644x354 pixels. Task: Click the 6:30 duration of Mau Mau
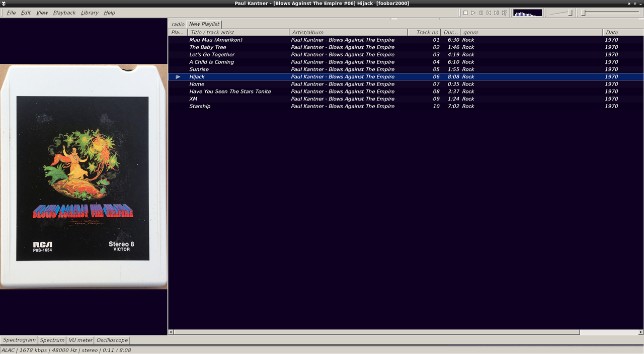point(453,40)
